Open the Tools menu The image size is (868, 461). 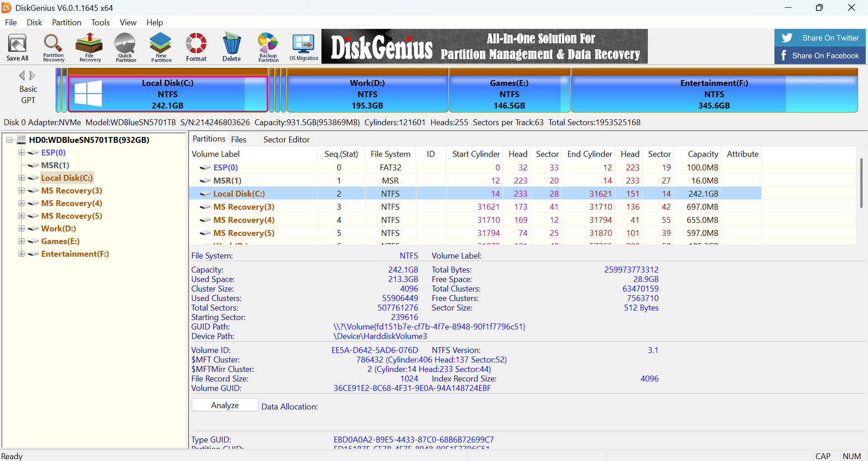[x=100, y=23]
